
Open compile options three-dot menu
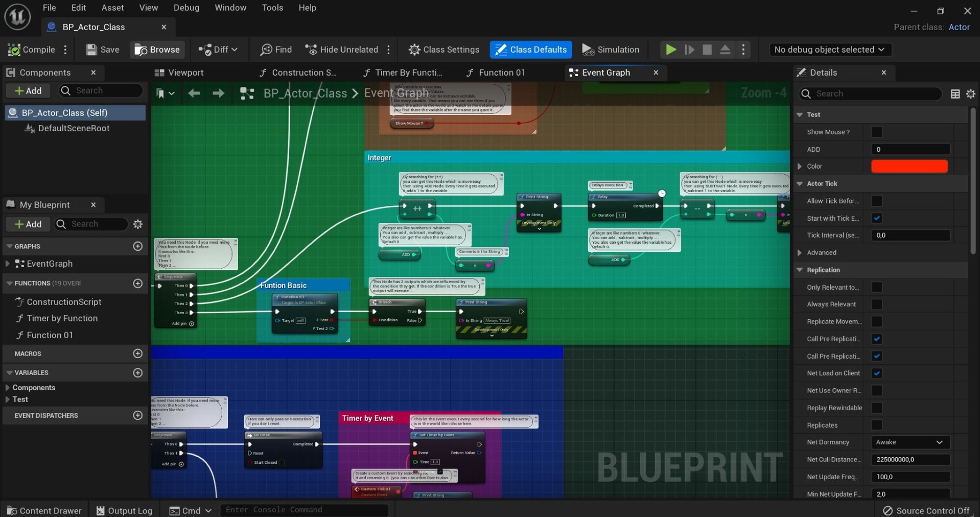65,50
